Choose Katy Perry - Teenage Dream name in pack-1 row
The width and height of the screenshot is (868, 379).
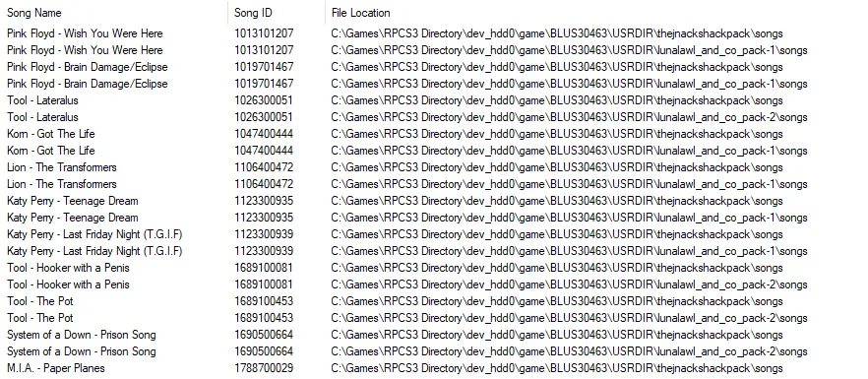(73, 218)
